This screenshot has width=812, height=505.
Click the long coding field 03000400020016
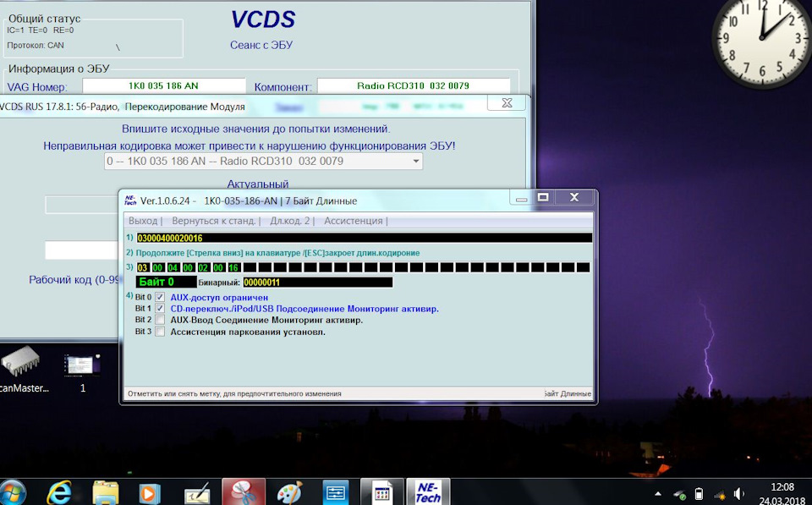(364, 238)
